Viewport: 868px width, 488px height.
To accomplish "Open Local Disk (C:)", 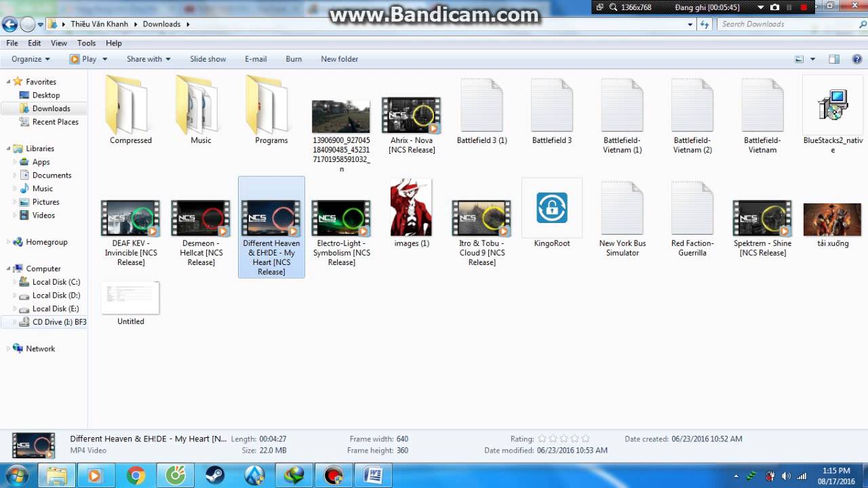I will pos(56,282).
